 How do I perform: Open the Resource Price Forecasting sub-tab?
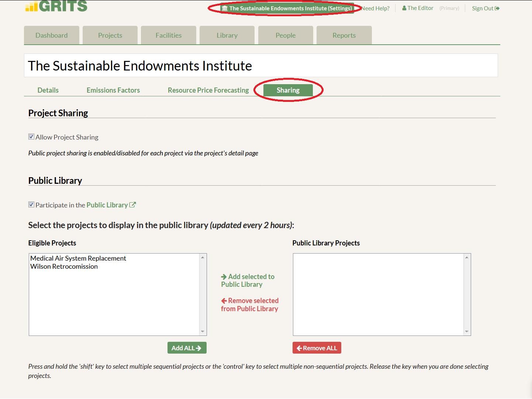(x=208, y=90)
